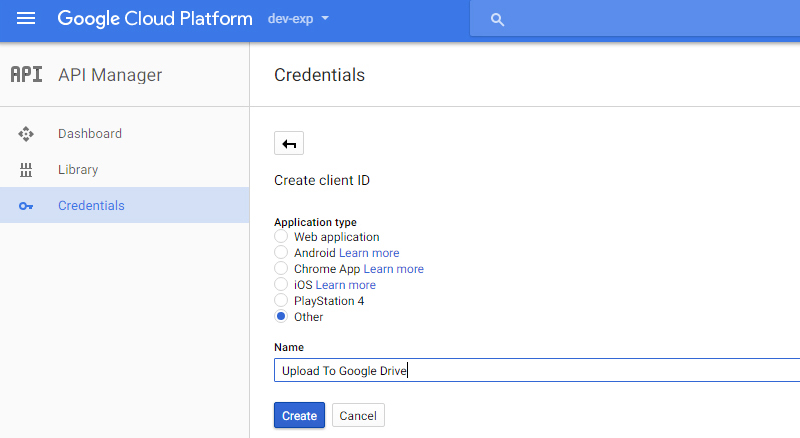Screen dimensions: 800x438
Task: Click the search magnifier icon
Action: click(497, 20)
